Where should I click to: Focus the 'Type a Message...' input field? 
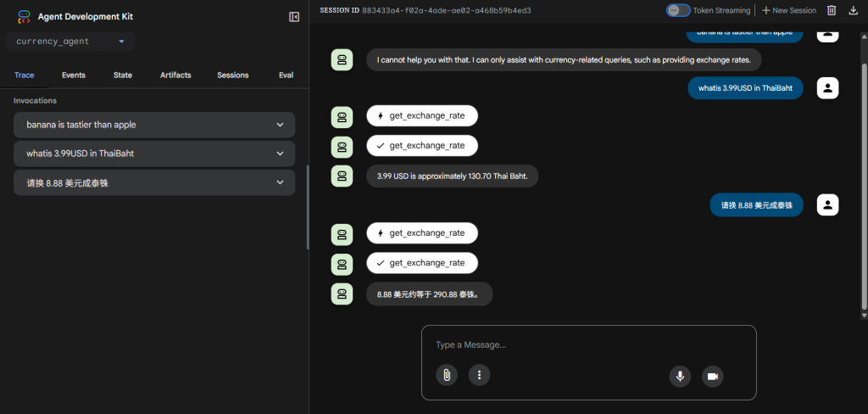pyautogui.click(x=588, y=344)
